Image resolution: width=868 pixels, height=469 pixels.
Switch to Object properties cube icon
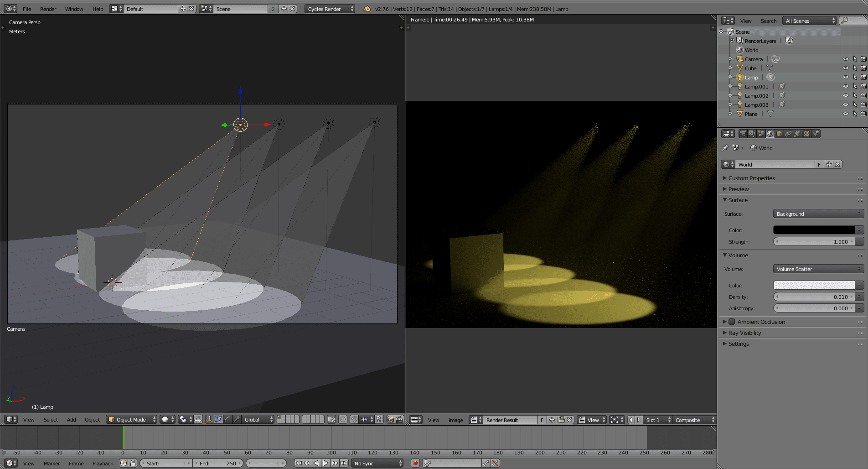coord(779,134)
